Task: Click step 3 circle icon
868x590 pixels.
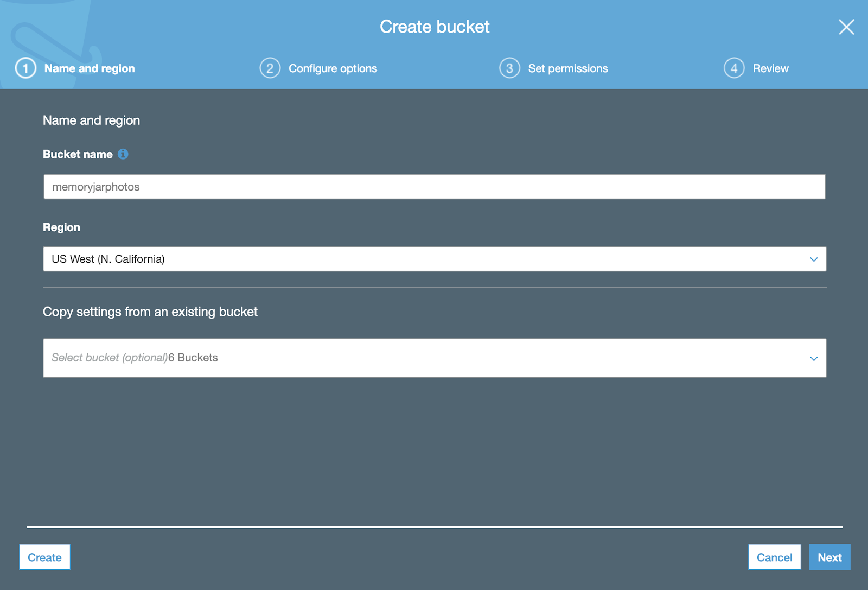Action: point(509,68)
